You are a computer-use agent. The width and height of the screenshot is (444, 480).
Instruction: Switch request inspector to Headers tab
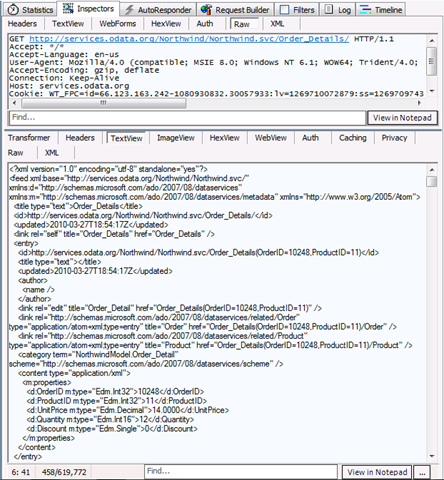click(22, 24)
